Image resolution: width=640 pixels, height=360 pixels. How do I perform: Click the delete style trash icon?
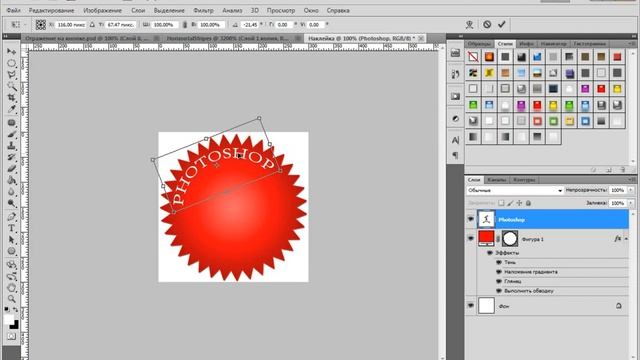623,169
